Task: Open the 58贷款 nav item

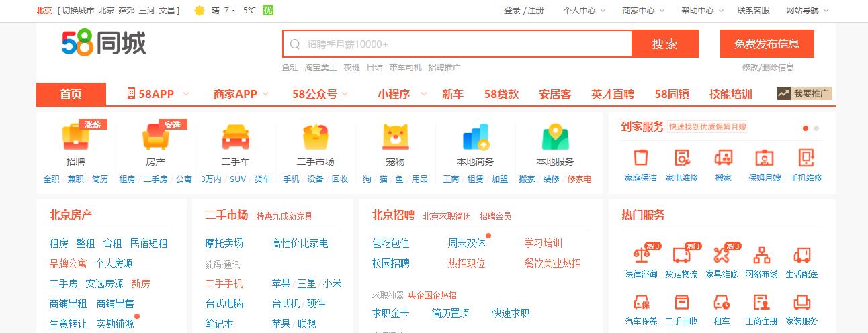Action: click(x=501, y=94)
